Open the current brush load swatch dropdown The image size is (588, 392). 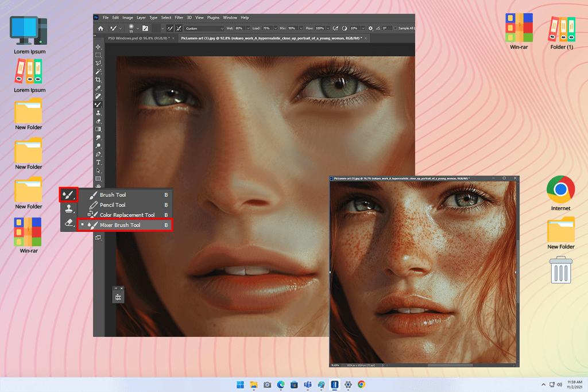coord(163,29)
